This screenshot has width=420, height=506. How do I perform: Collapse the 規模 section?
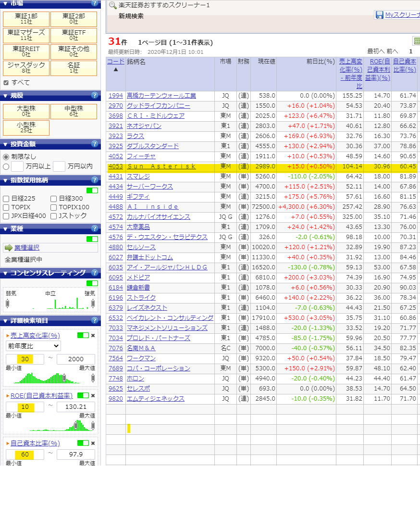click(x=5, y=96)
